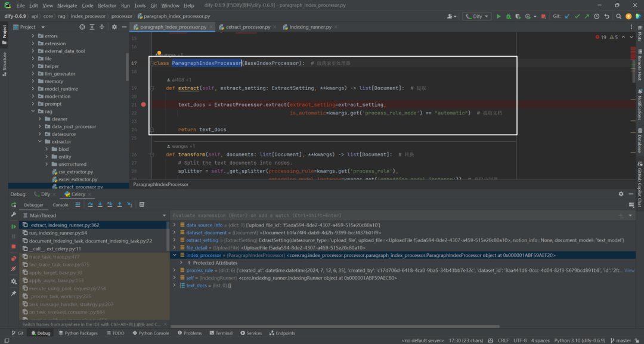Toggle Mute Breakpoints in debug sidebar

pyautogui.click(x=14, y=268)
